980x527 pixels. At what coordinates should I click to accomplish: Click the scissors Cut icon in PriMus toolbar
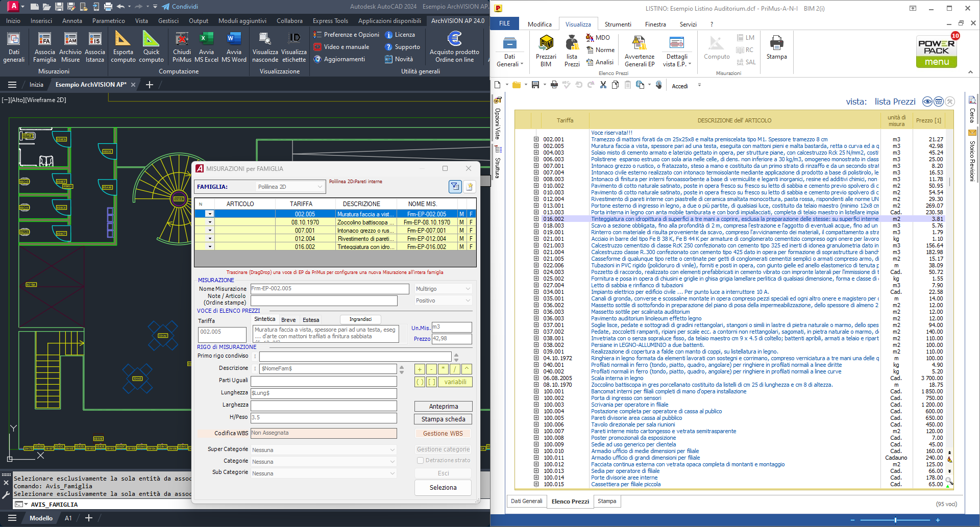tap(603, 85)
